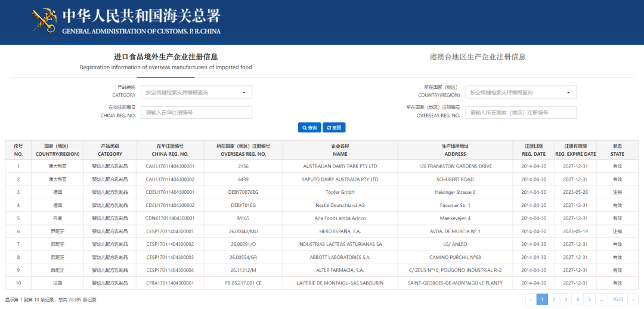Click the CHINA REG. NO. column header
This screenshot has height=309, width=644.
tap(170, 150)
